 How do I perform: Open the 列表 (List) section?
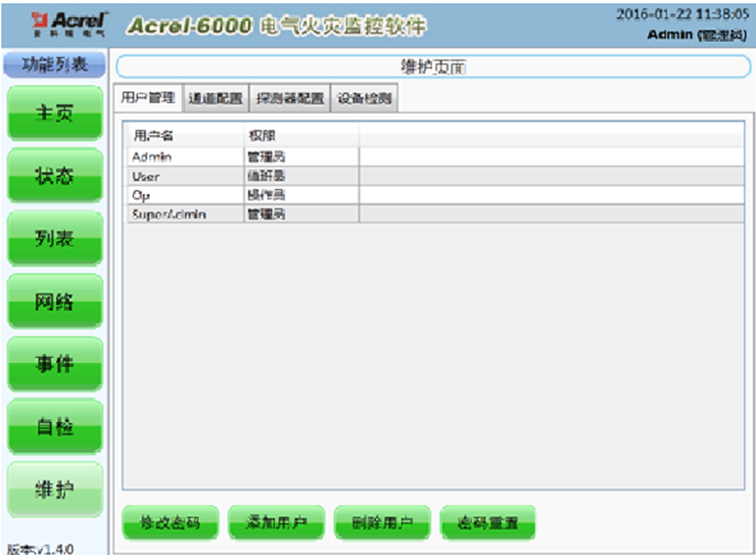[55, 239]
